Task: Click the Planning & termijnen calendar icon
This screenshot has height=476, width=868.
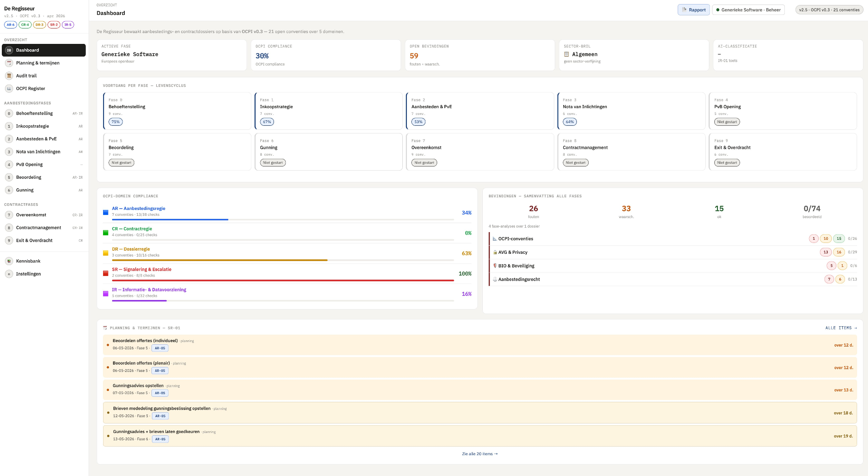Action: point(9,63)
